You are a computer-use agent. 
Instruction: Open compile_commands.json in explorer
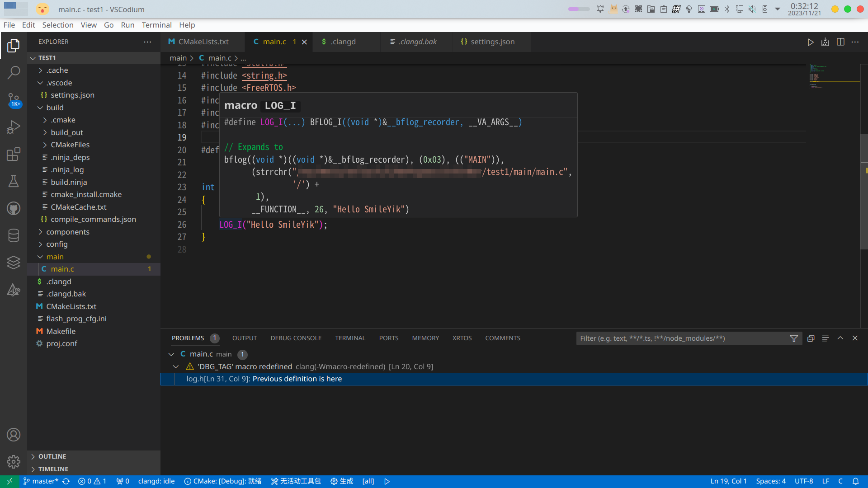click(93, 220)
